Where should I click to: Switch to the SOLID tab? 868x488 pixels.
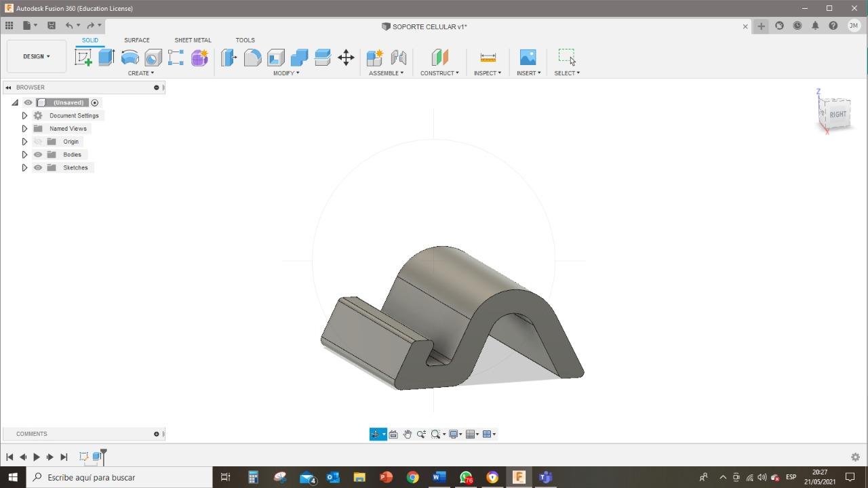pos(90,41)
